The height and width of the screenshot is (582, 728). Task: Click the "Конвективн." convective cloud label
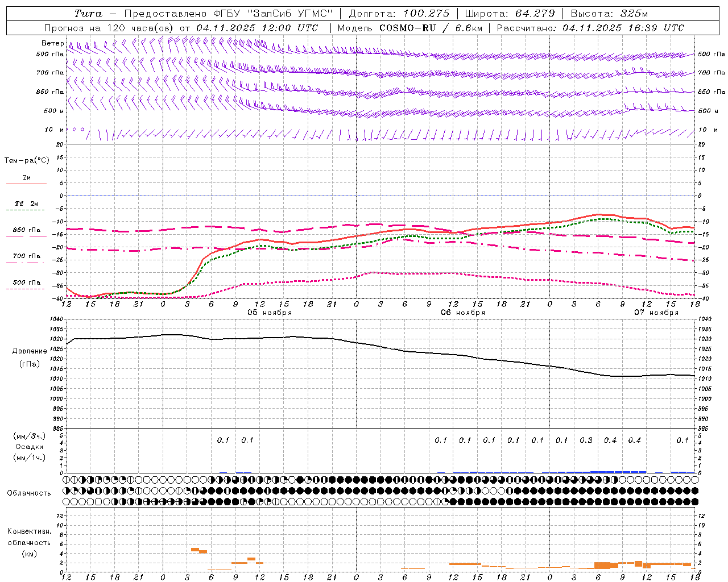29,531
